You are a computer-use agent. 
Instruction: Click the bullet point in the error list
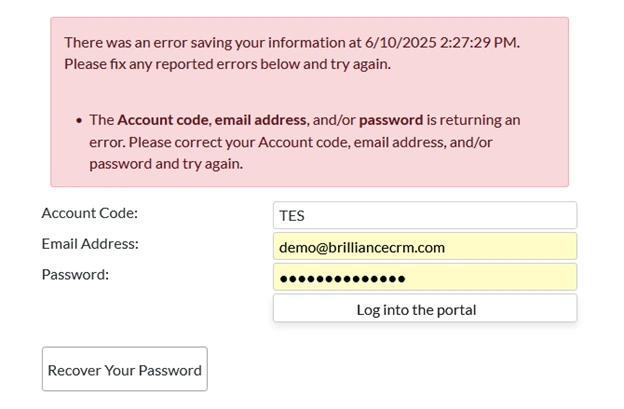click(x=78, y=121)
